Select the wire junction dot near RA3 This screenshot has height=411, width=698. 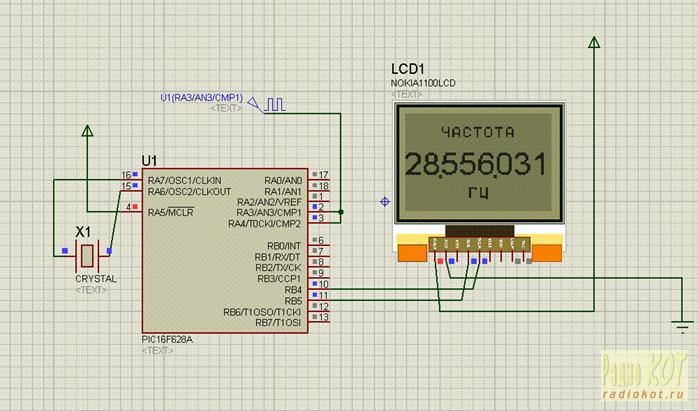(x=341, y=212)
